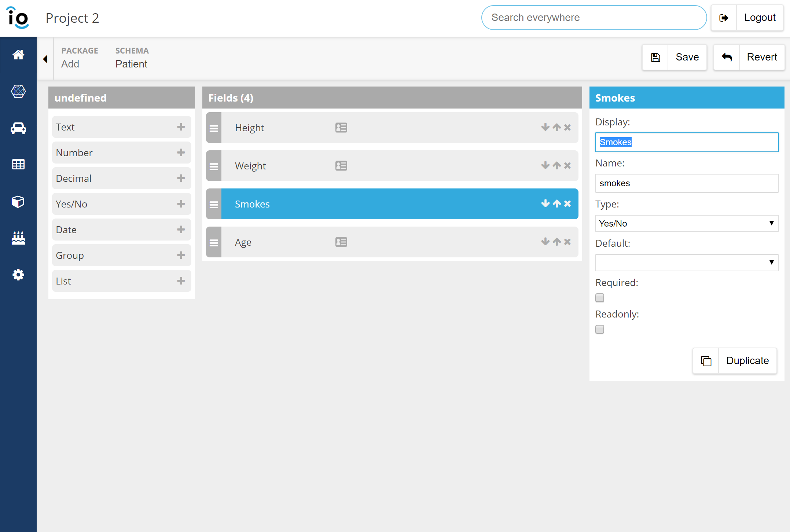Add a Group field with plus
Viewport: 790px width, 532px height.
181,255
